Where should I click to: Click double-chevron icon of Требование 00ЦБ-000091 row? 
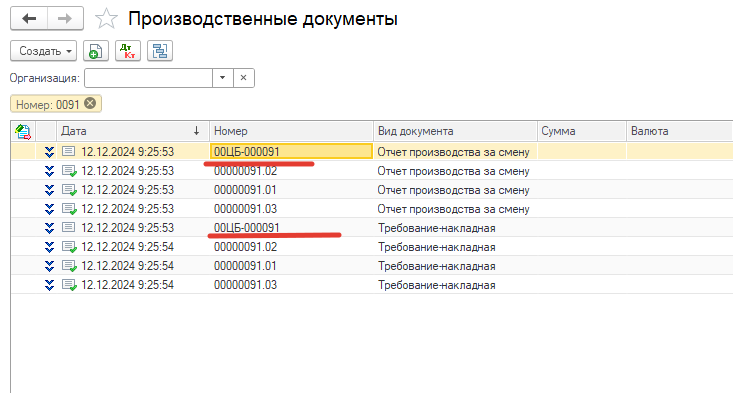[49, 228]
